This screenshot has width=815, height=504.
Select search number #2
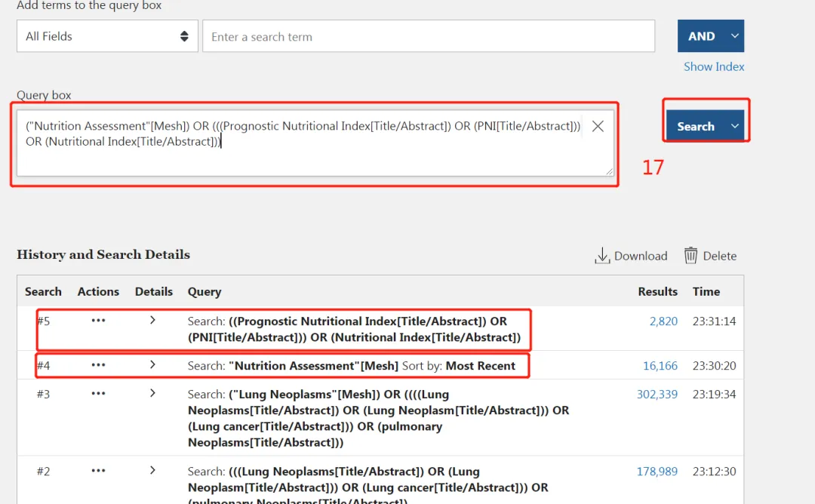coord(44,472)
